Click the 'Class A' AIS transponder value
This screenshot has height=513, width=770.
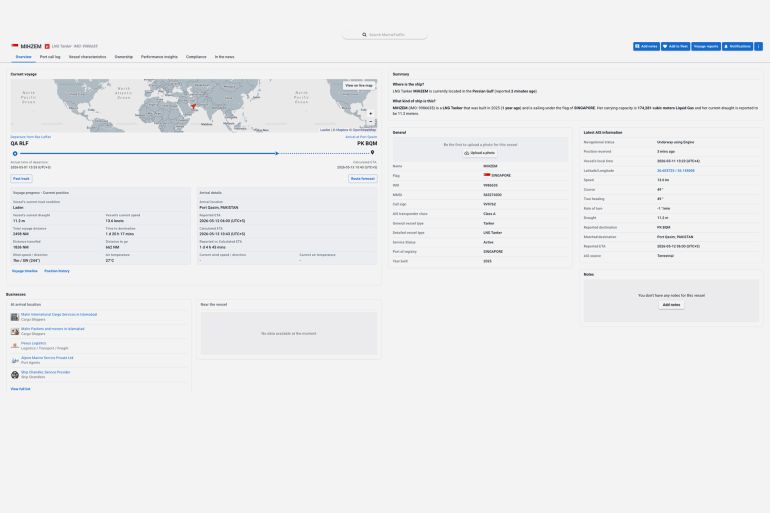tap(490, 214)
